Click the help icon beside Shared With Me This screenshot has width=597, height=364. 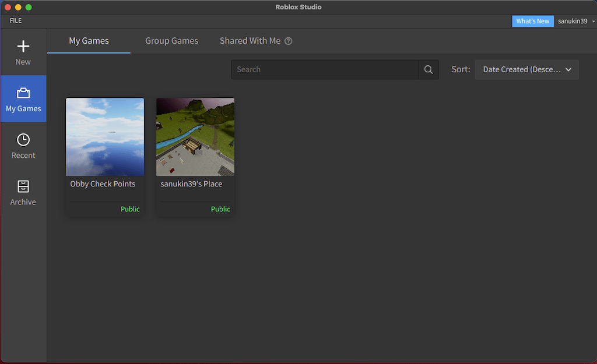point(288,41)
